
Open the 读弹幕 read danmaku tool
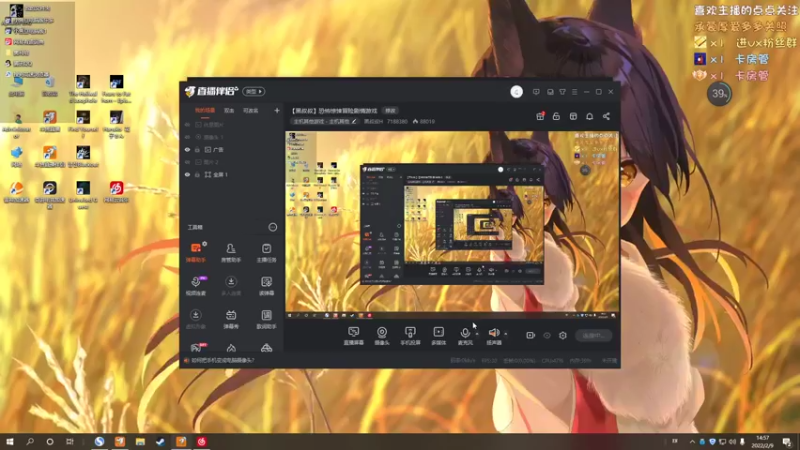[x=266, y=286]
